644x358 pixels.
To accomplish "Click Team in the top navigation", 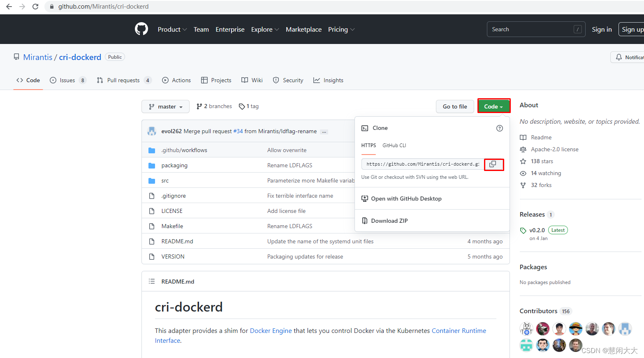I will (201, 30).
